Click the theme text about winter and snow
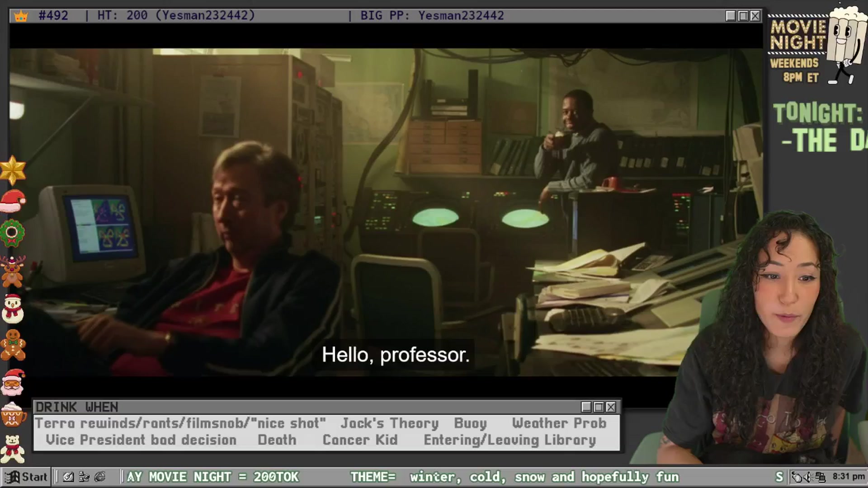Image resolution: width=868 pixels, height=488 pixels. (x=544, y=477)
